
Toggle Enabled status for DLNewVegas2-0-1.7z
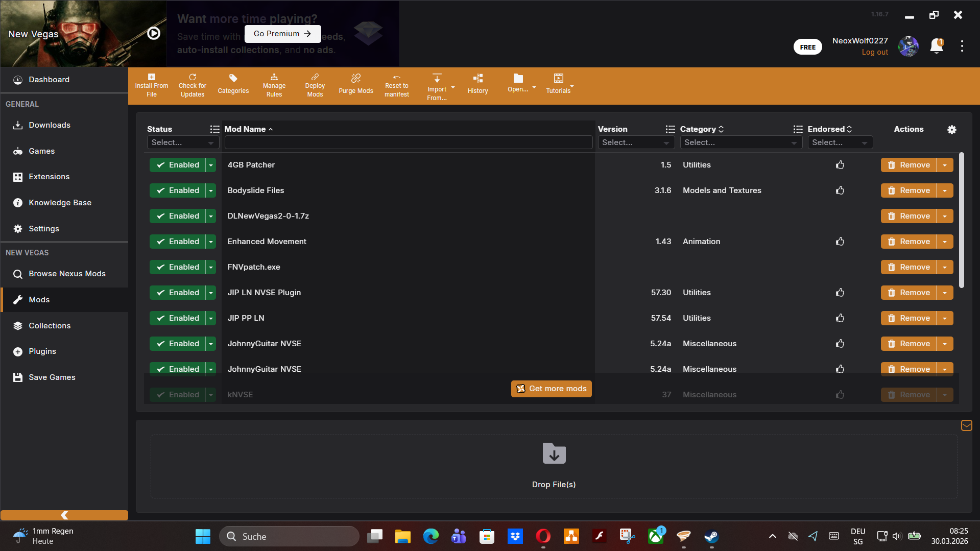pyautogui.click(x=177, y=216)
